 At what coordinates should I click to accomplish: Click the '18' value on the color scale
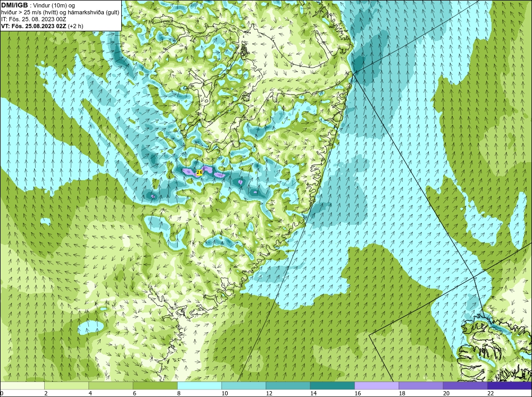(402, 394)
